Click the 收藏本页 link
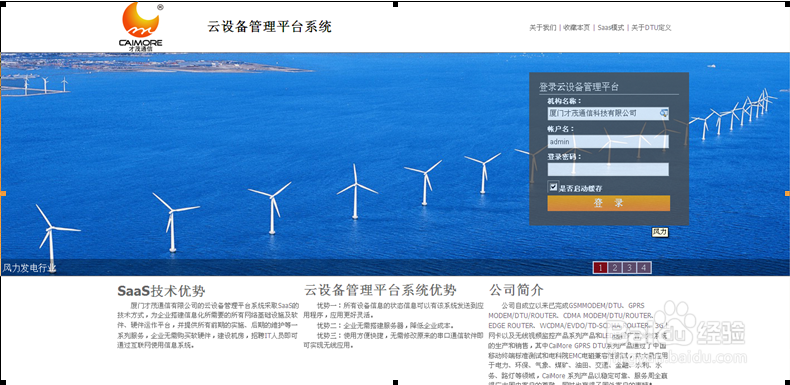Image resolution: width=790 pixels, height=385 pixels. click(x=576, y=28)
